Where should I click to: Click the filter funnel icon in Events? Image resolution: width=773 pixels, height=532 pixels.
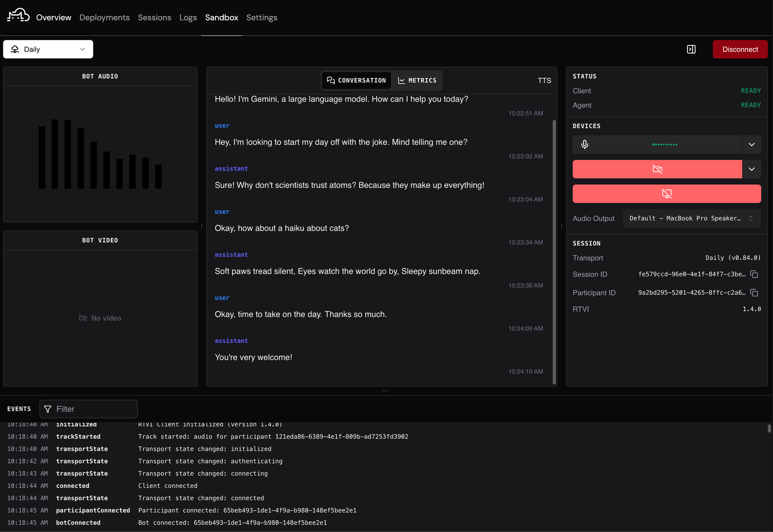click(48, 409)
